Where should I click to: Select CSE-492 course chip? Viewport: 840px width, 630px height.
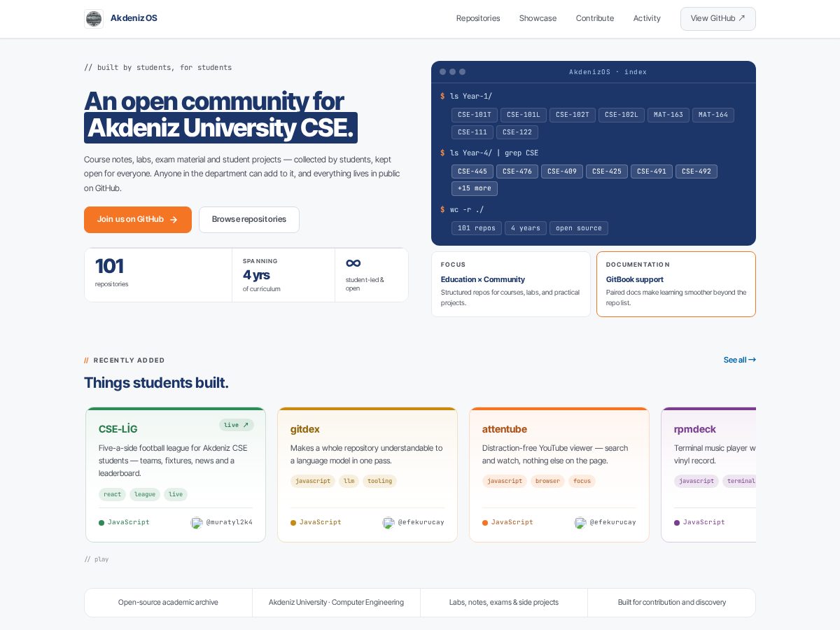click(696, 171)
